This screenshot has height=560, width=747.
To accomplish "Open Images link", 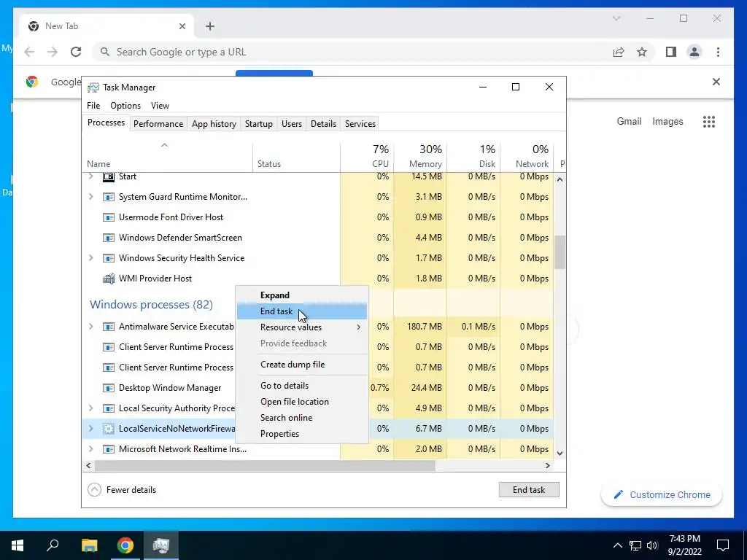I will pos(667,122).
